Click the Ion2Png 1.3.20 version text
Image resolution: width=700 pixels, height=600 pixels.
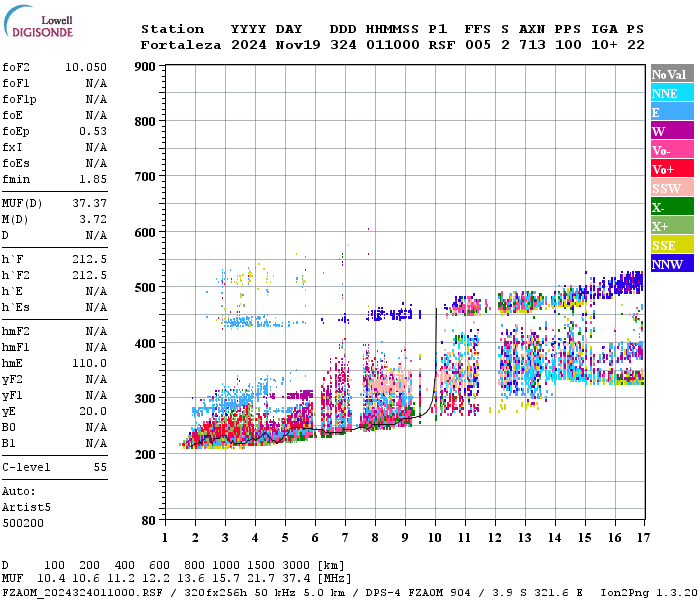click(x=649, y=593)
